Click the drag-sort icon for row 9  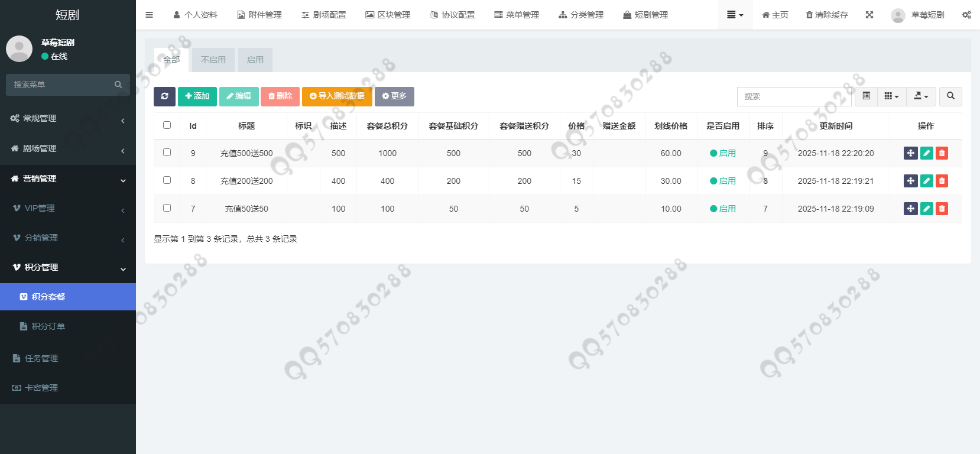coord(911,153)
